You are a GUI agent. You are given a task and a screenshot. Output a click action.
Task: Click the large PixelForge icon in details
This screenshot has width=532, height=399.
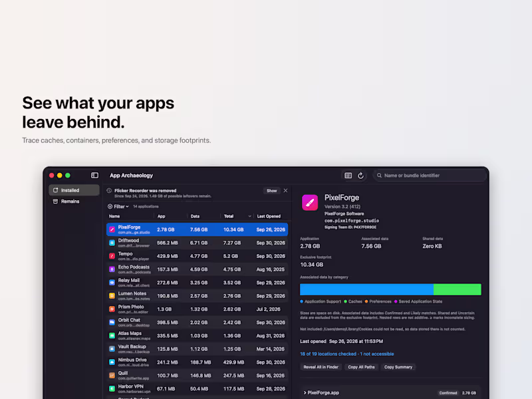tap(310, 203)
